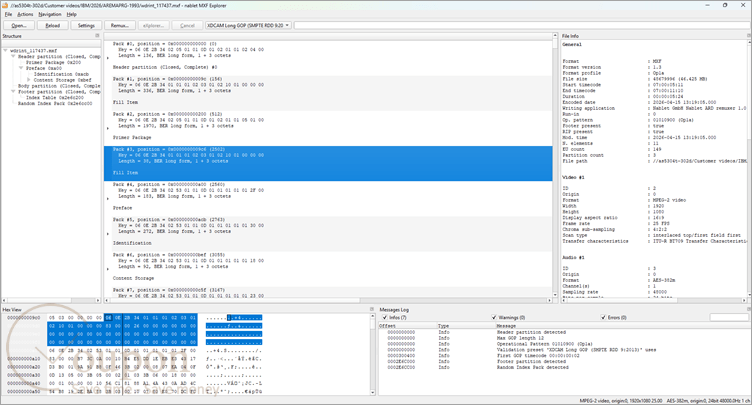Collapse the wdrint_117437.mxf root node
Image resolution: width=752 pixels, height=405 pixels.
tap(5, 50)
